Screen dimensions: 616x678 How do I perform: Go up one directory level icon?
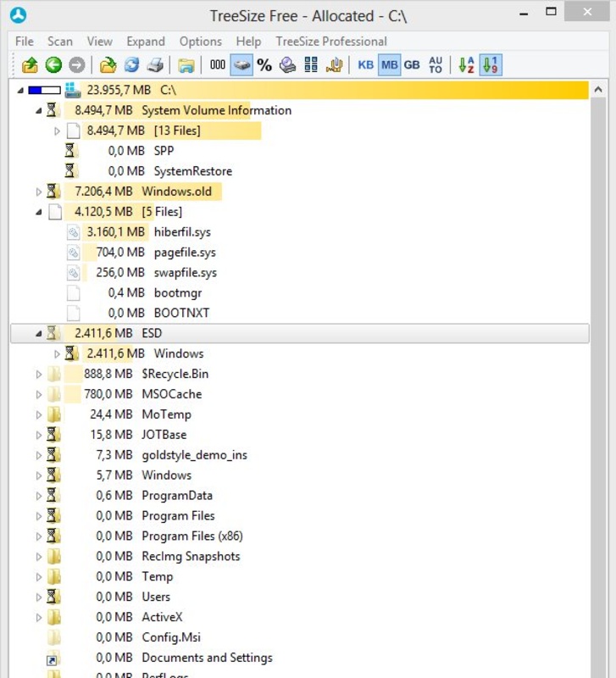[x=30, y=65]
